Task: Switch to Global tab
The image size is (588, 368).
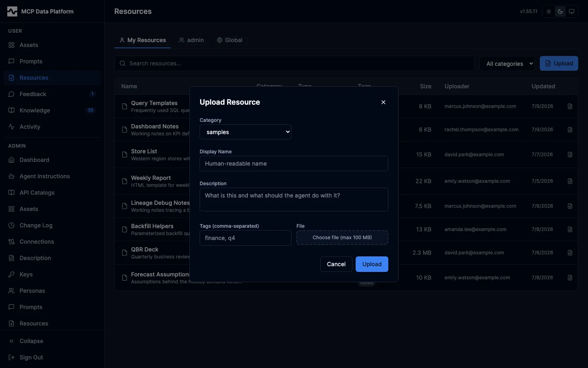Action: click(x=230, y=40)
